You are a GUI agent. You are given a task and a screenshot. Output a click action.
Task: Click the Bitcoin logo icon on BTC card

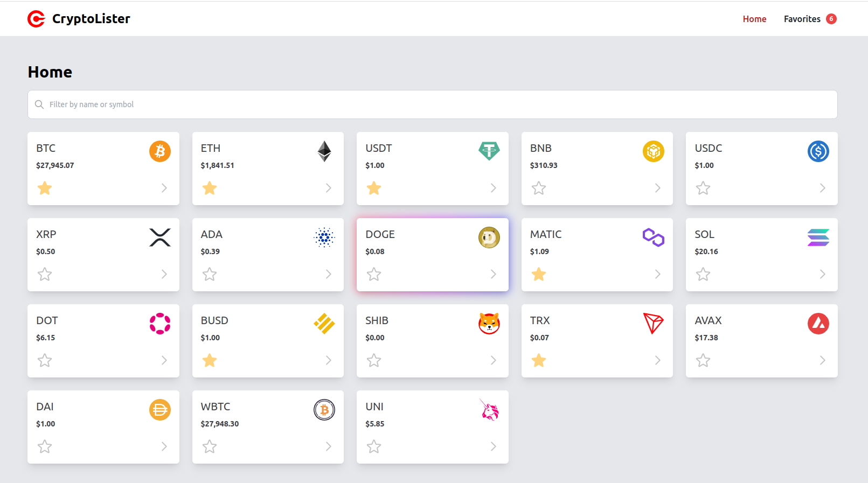click(x=159, y=151)
